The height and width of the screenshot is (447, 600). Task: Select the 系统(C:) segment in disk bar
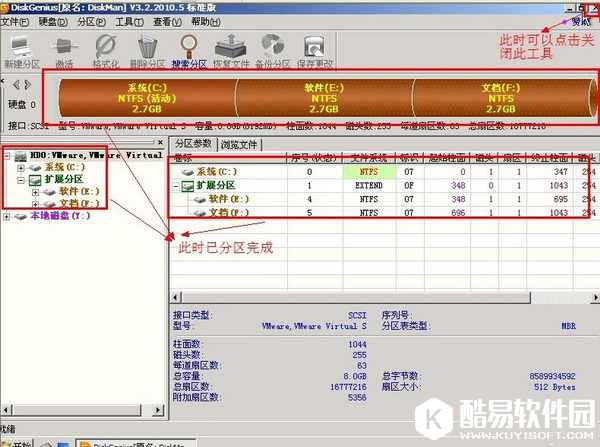[x=147, y=98]
